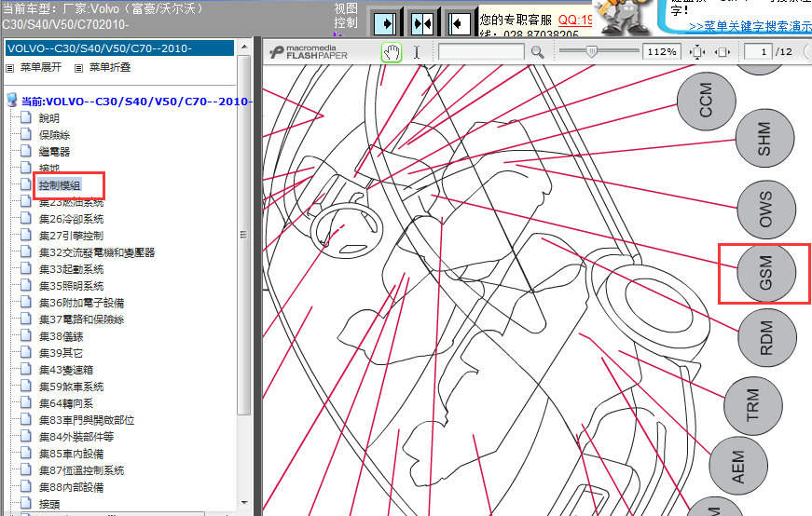Open the 接地 tree entry
This screenshot has height=516, width=812.
[x=49, y=169]
